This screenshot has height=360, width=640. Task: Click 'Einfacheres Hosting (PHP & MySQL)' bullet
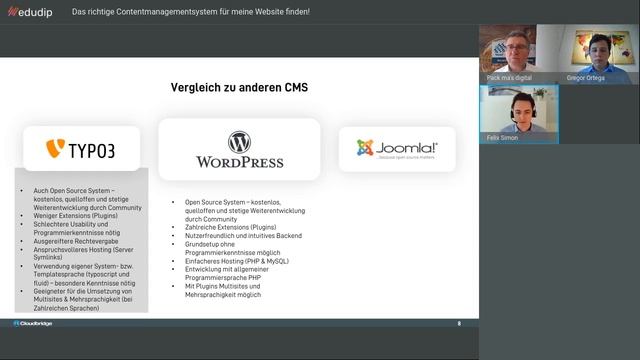(x=237, y=261)
